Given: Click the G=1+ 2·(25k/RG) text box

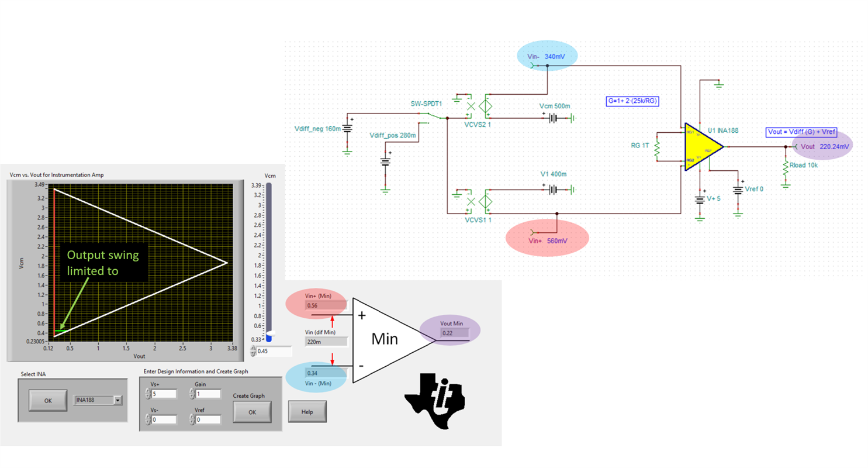Looking at the screenshot, I should (632, 101).
